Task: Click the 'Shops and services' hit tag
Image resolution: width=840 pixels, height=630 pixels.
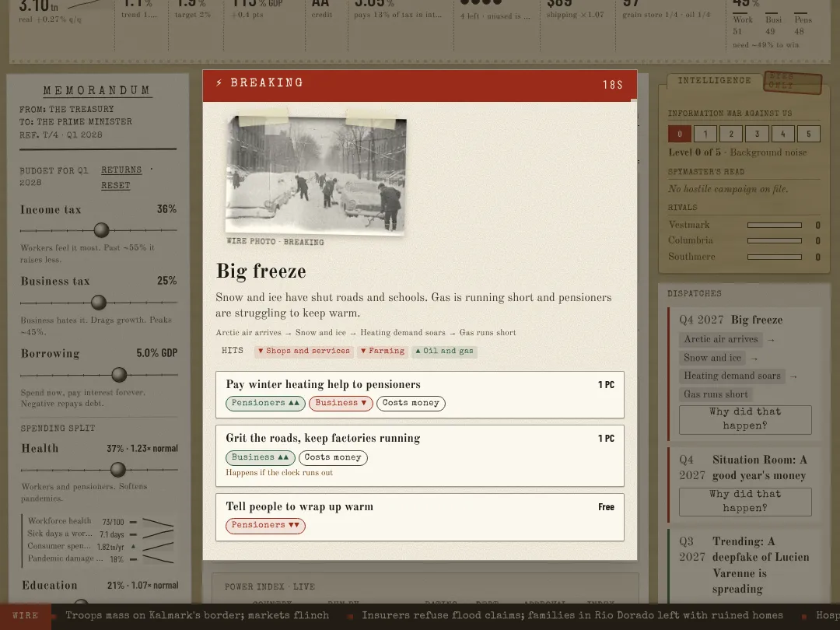Action: [x=304, y=351]
